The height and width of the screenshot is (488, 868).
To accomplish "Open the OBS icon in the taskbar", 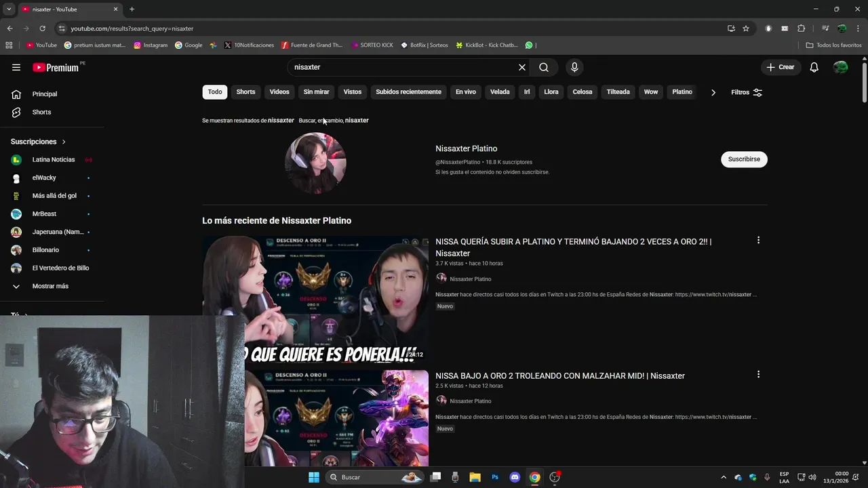I will point(555,477).
